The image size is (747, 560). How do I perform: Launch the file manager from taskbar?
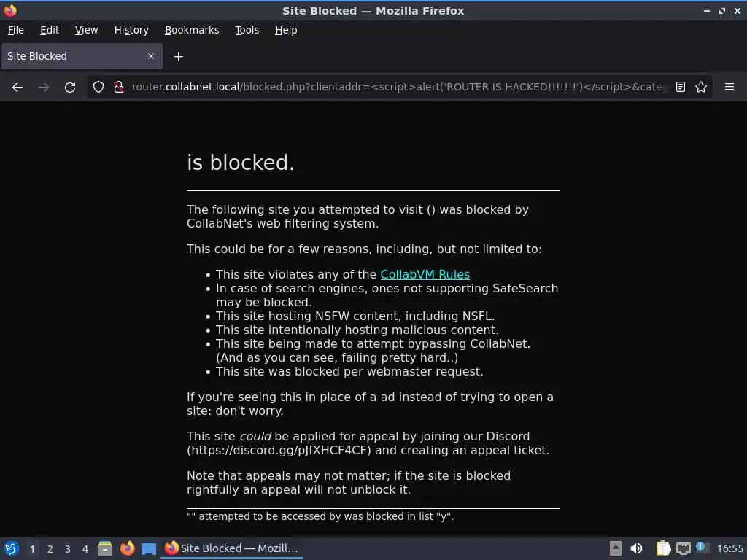tap(105, 548)
